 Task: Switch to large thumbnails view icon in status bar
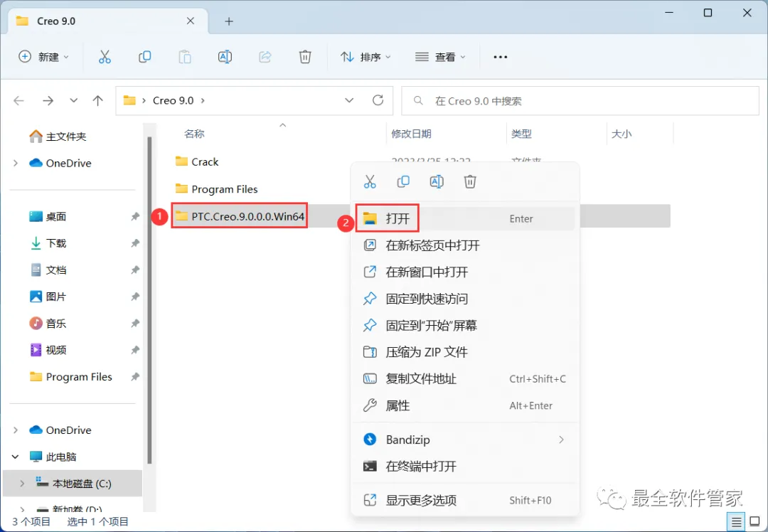coord(754,522)
